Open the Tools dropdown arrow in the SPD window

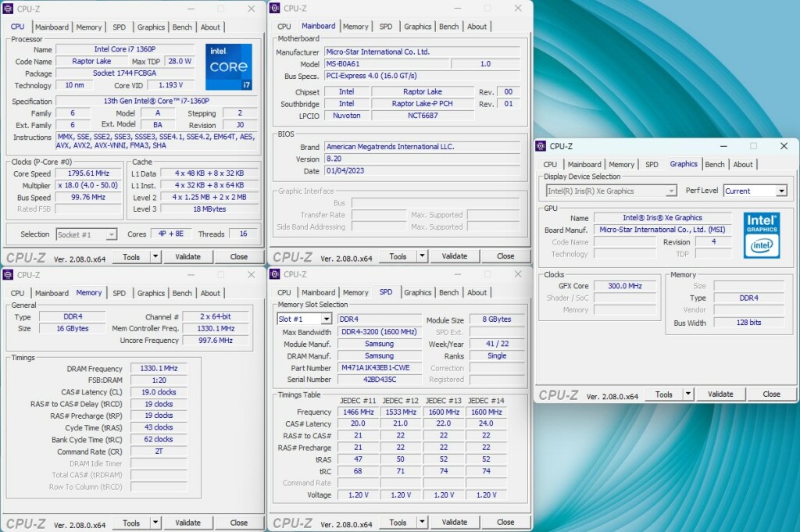423,522
